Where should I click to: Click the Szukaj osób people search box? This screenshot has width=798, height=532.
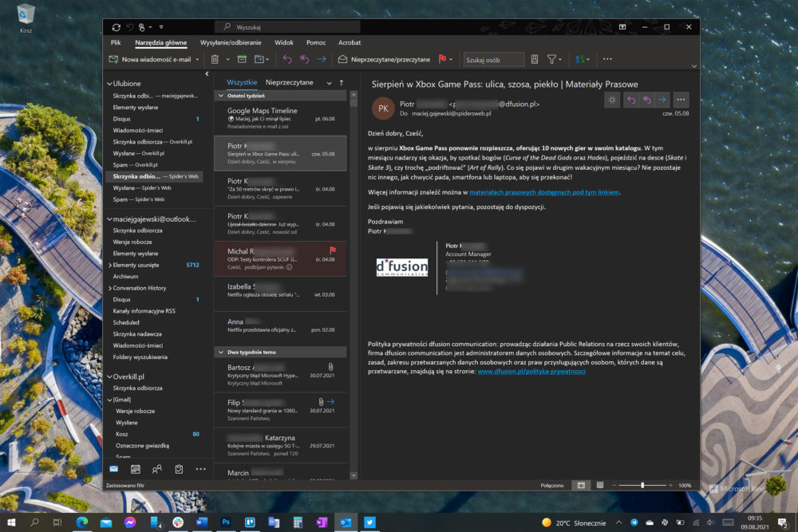tap(493, 60)
